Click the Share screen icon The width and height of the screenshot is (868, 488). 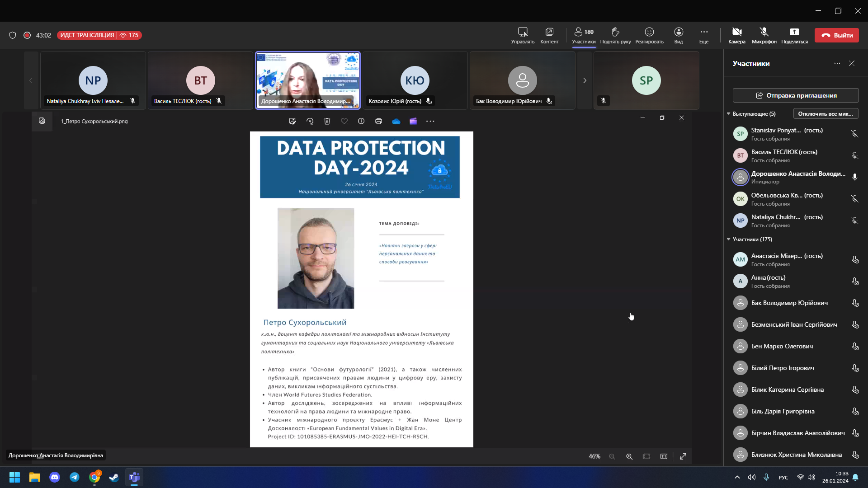pos(794,32)
